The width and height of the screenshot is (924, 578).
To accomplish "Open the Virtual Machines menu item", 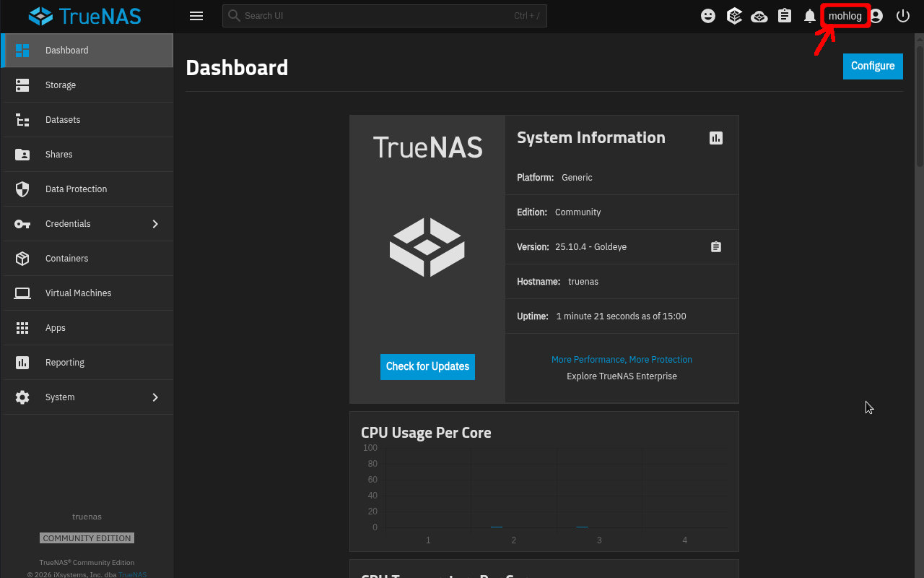I will [87, 293].
